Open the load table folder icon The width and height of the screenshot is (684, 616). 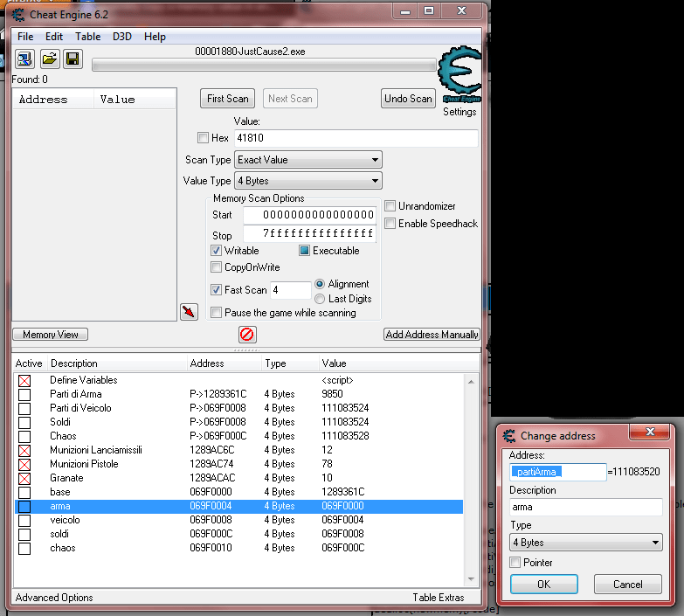pos(49,59)
